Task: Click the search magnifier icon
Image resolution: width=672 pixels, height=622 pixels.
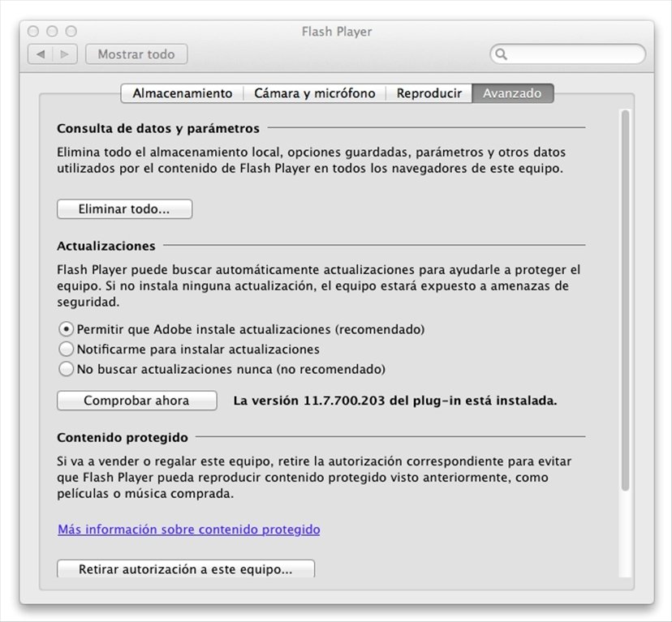Action: point(501,54)
